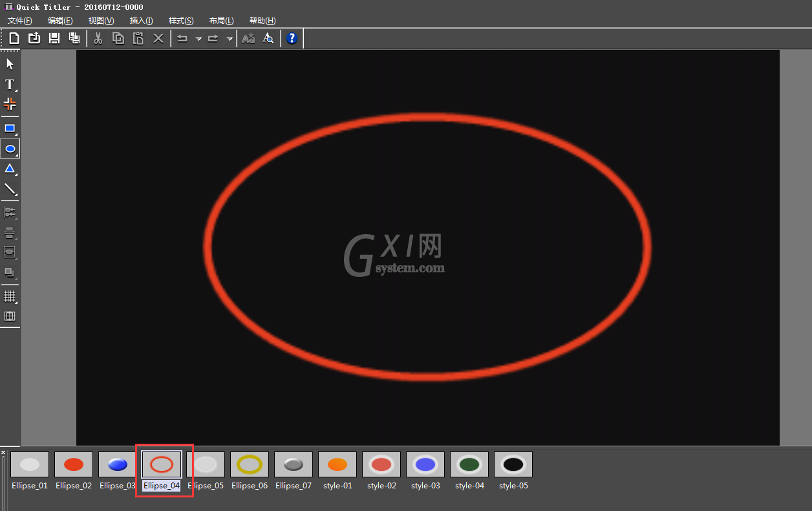Select the Ellipse shape tool
812x511 pixels.
[10, 149]
